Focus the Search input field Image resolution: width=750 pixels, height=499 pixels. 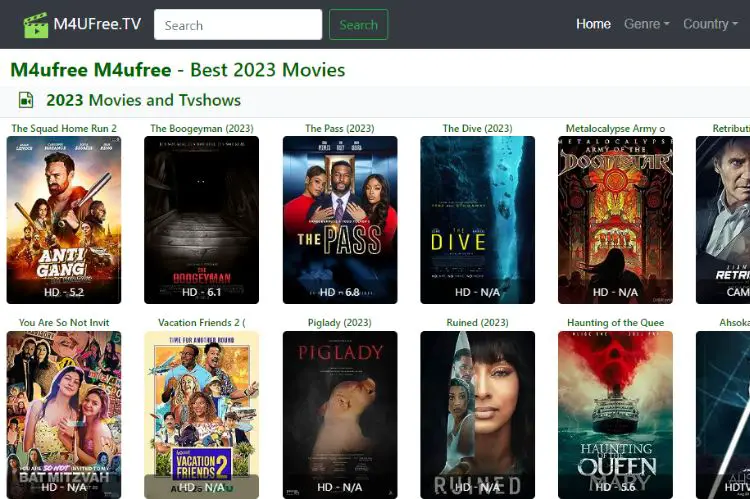pyautogui.click(x=238, y=25)
